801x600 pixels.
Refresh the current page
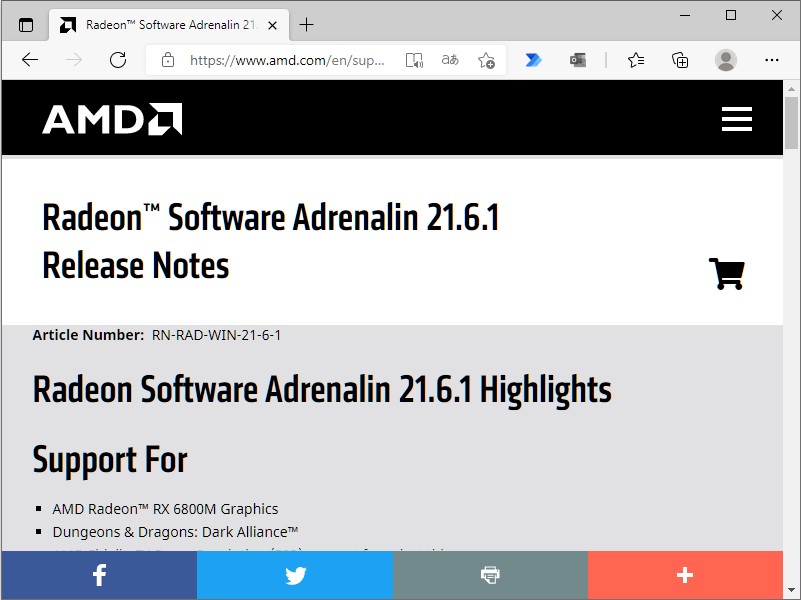118,60
